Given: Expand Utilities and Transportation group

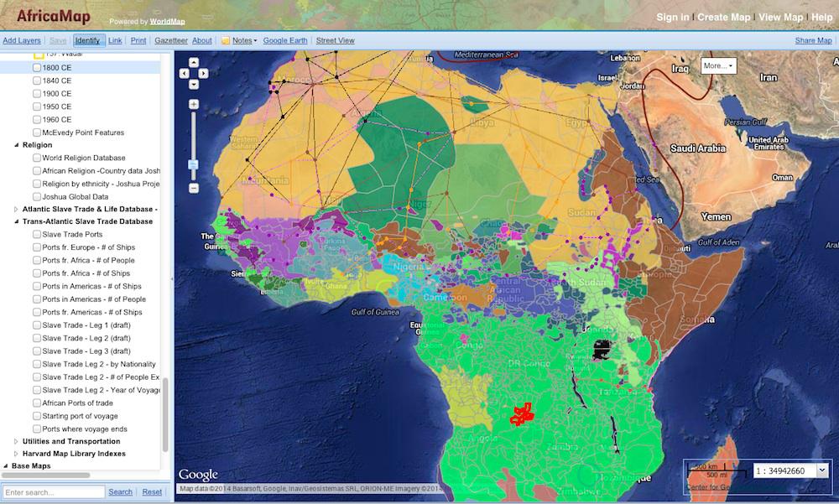Looking at the screenshot, I should pos(16,441).
